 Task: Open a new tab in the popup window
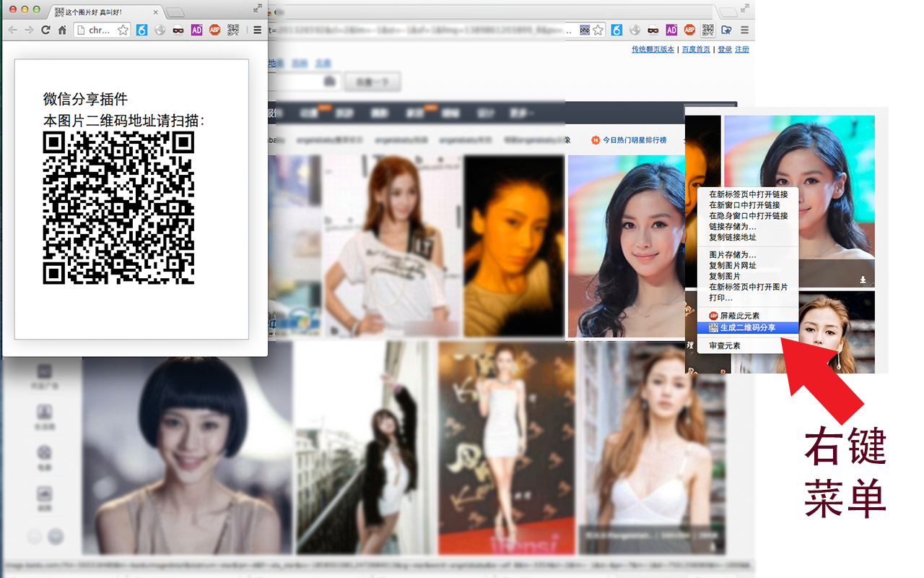tap(175, 12)
